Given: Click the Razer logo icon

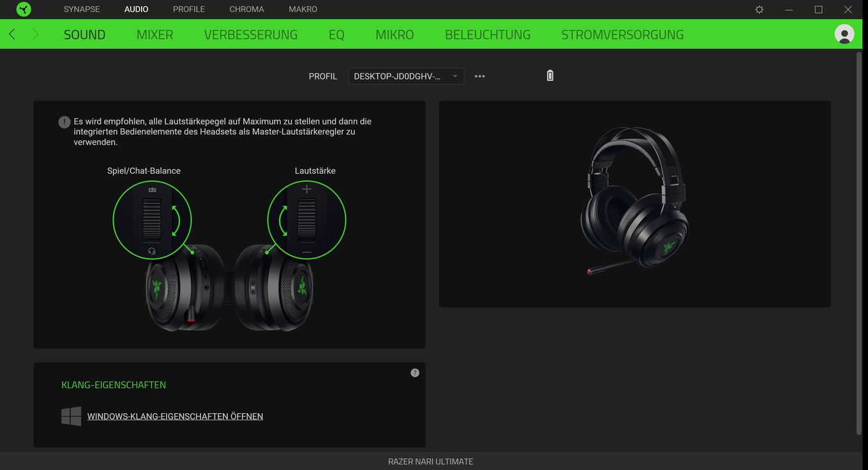Looking at the screenshot, I should [24, 9].
